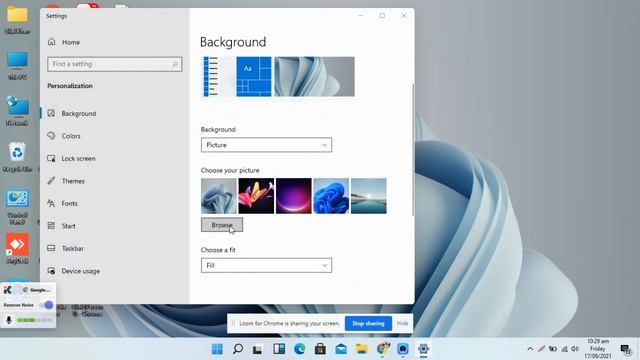The image size is (640, 360).
Task: Open the Network desktop icon
Action: pyautogui.click(x=17, y=106)
